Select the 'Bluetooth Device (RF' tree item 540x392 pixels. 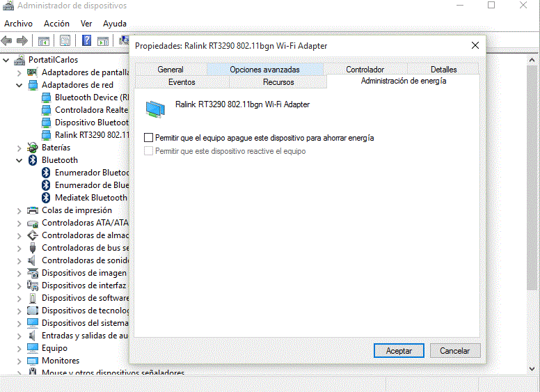92,97
